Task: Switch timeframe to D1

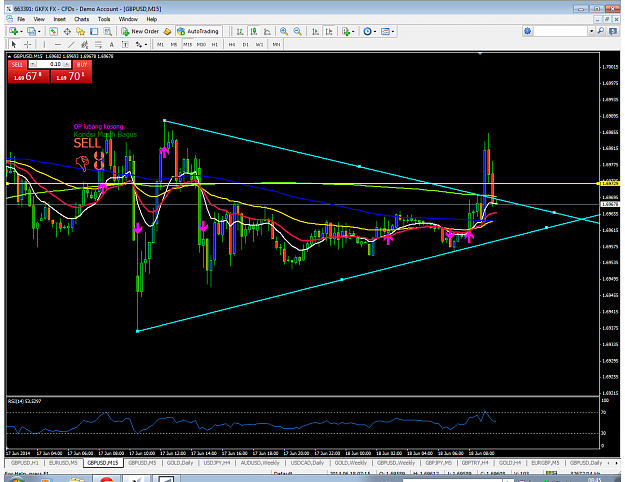Action: [x=246, y=45]
